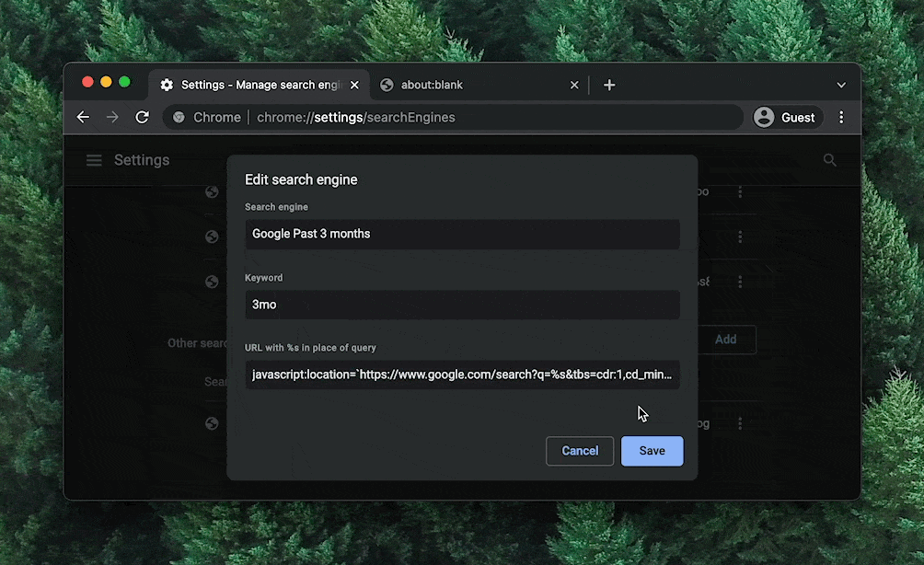Select the URL with %s query field
Image resolution: width=924 pixels, height=565 pixels.
tap(462, 375)
